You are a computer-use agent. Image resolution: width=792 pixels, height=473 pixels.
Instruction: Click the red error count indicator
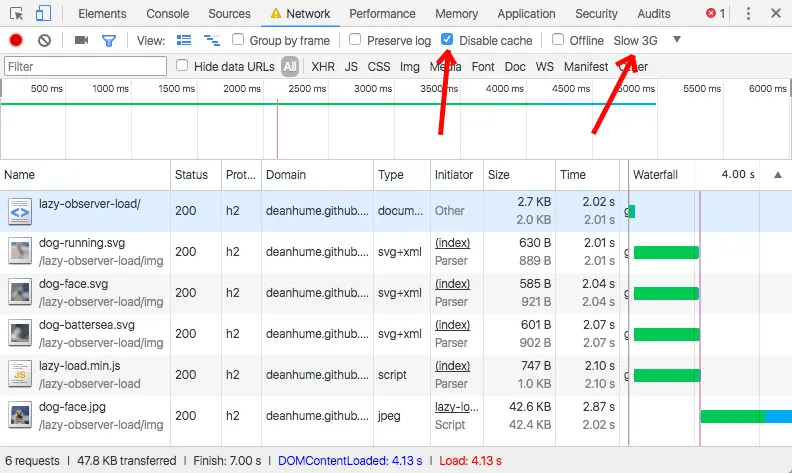pos(715,14)
